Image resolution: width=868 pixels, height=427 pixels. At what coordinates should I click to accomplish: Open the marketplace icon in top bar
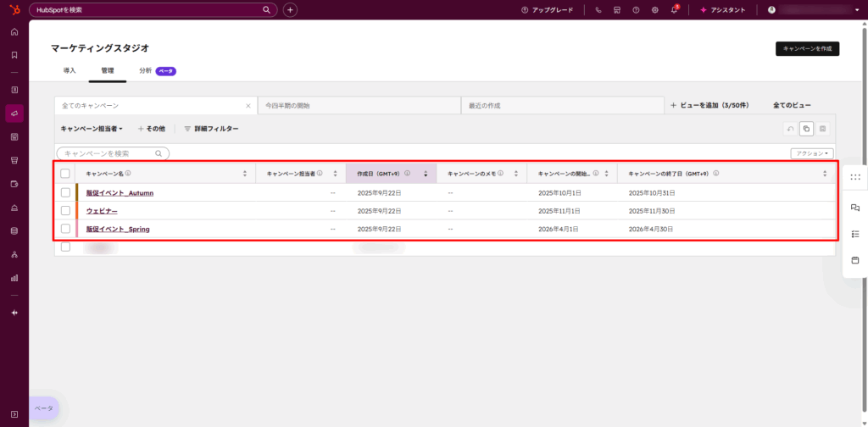[617, 10]
